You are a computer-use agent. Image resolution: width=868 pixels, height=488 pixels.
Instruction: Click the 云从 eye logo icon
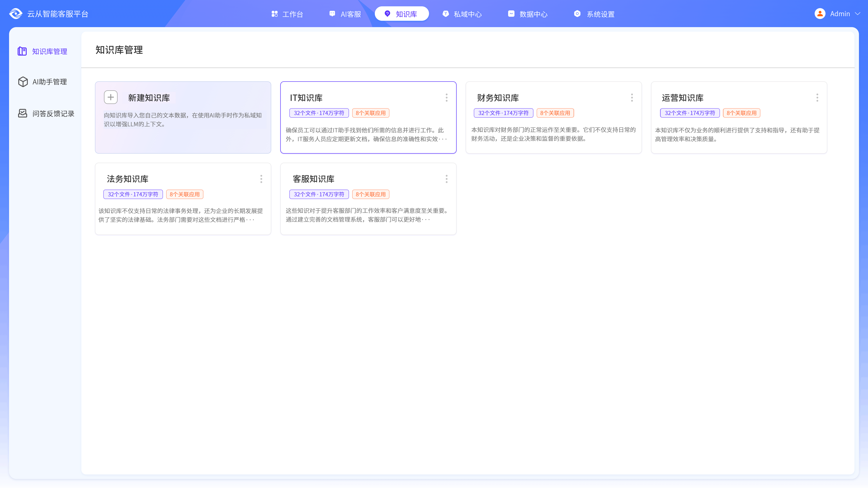point(16,14)
